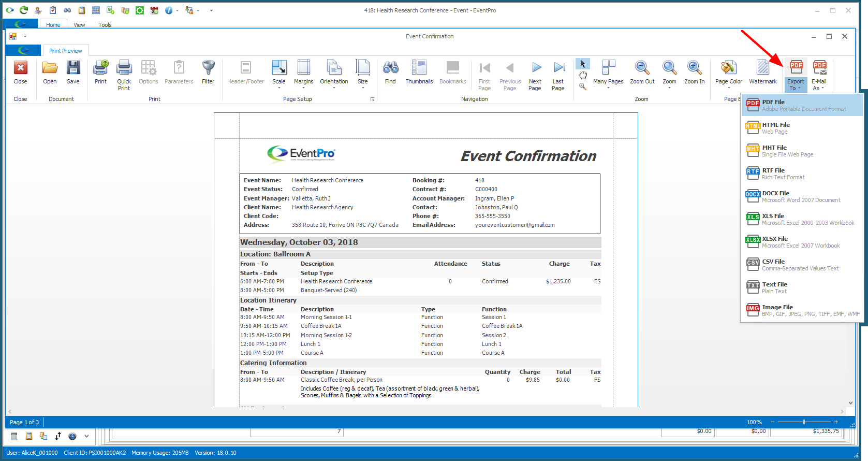Open quick access toolbar customize arrow
Screen dimensions: 868x461
point(25,36)
